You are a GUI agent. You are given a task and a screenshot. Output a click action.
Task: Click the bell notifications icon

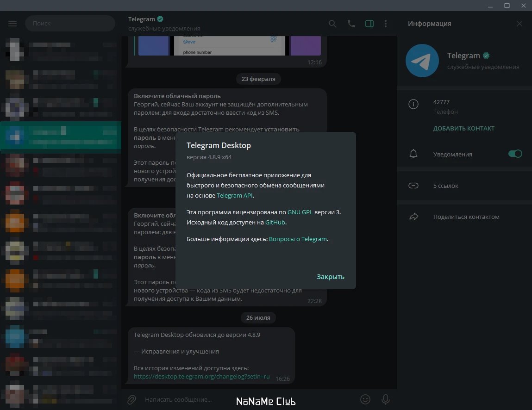(413, 154)
